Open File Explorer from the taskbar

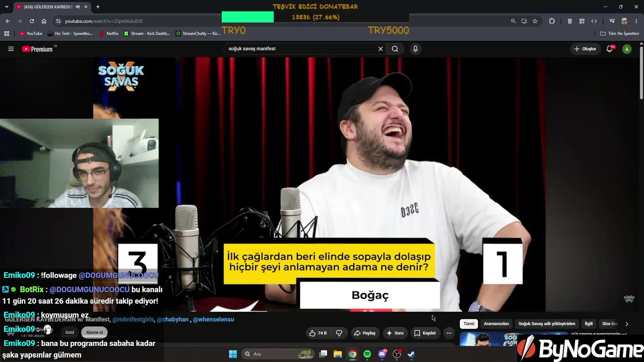click(x=338, y=354)
